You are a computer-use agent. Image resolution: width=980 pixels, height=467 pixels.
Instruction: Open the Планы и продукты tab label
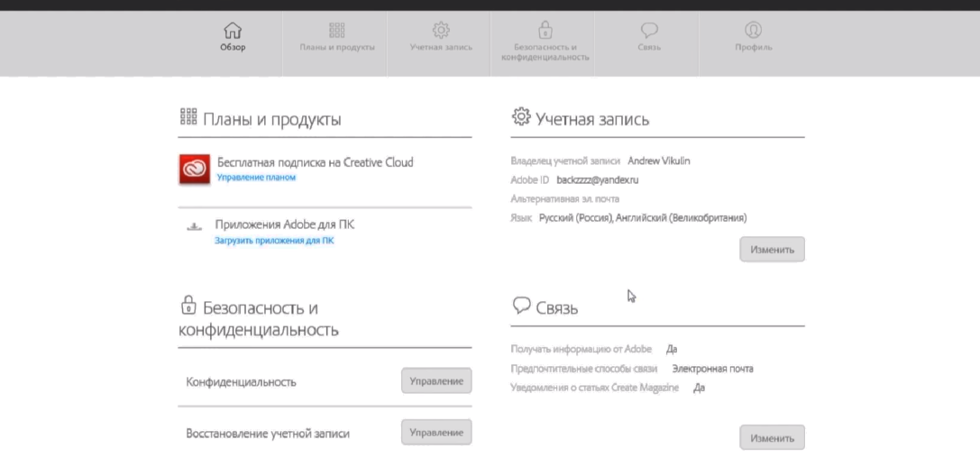click(x=337, y=48)
